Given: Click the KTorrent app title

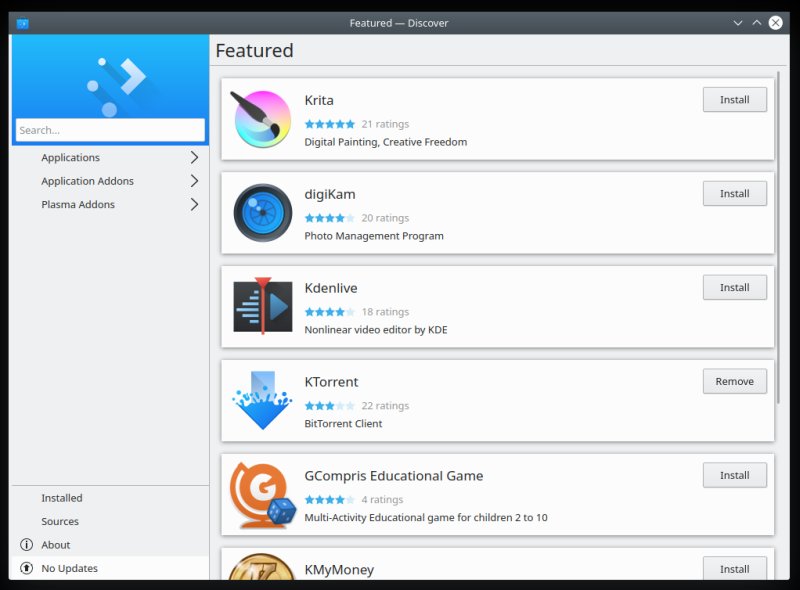Looking at the screenshot, I should click(x=331, y=382).
